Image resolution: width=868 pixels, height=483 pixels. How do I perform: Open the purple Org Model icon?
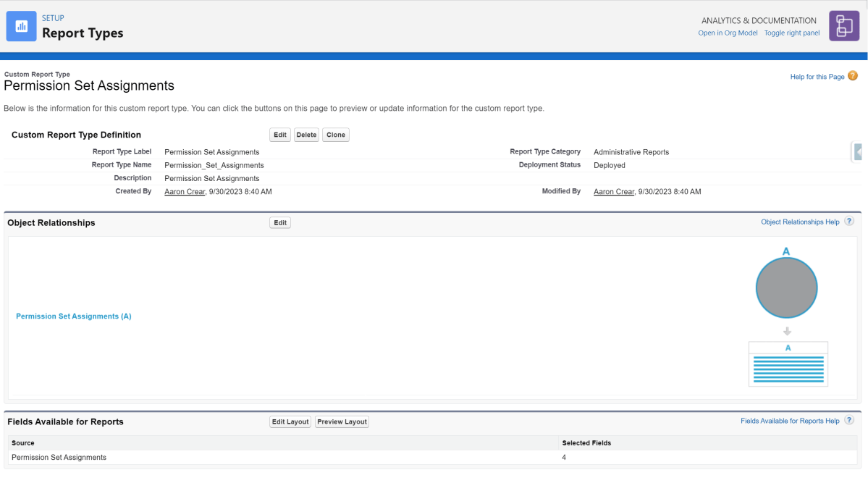click(x=843, y=25)
